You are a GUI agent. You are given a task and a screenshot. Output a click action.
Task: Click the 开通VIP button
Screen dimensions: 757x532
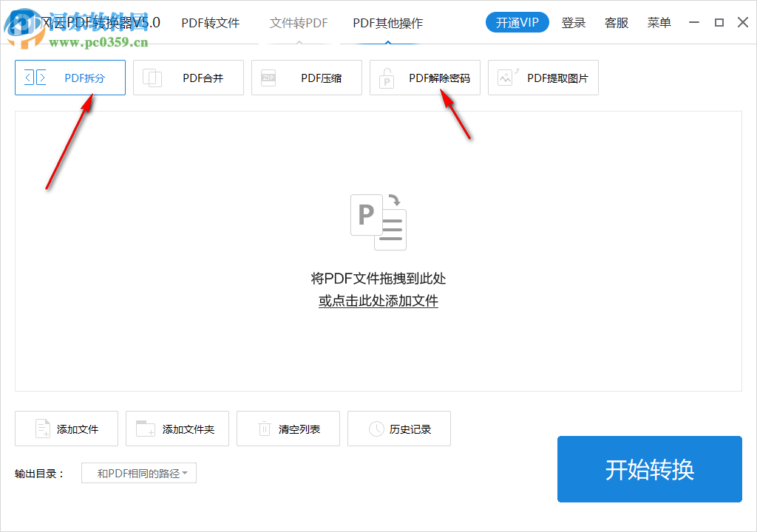point(517,22)
